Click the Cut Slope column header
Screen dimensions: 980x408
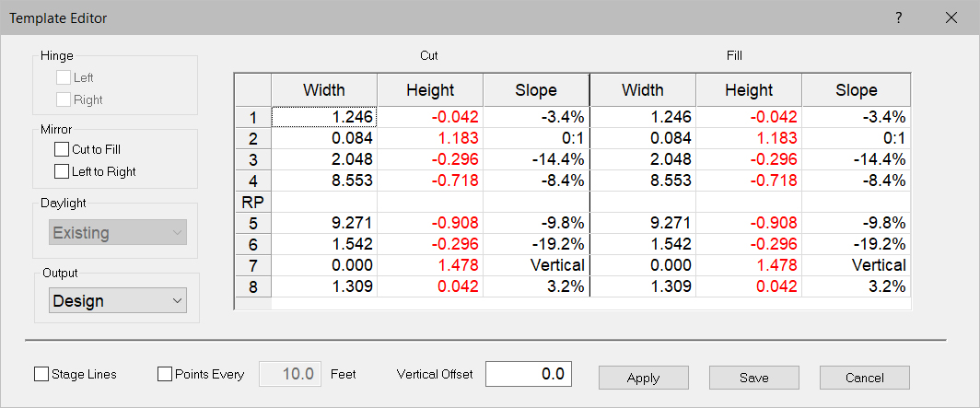(x=536, y=90)
